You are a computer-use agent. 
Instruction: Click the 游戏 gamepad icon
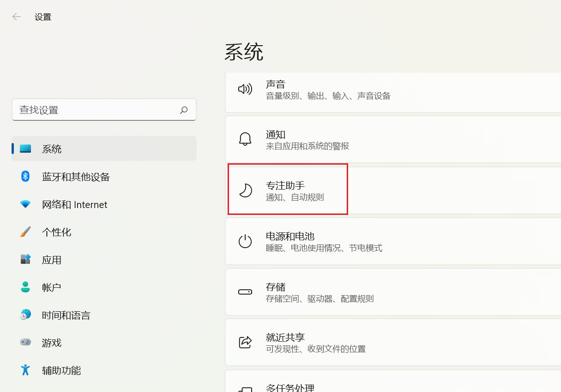pos(25,343)
